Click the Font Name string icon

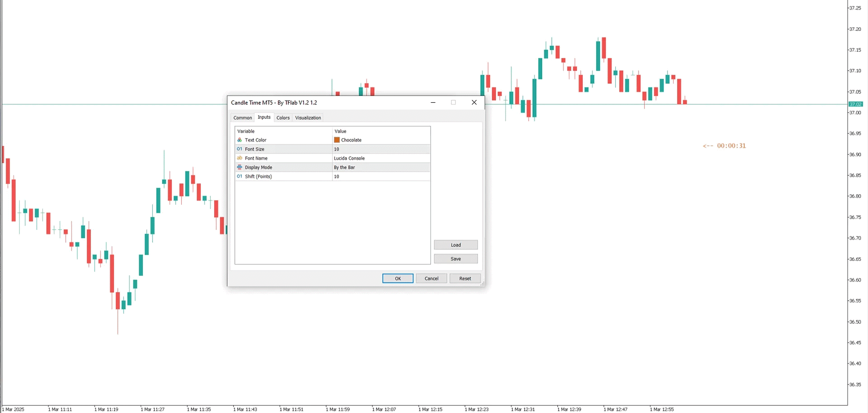[239, 158]
